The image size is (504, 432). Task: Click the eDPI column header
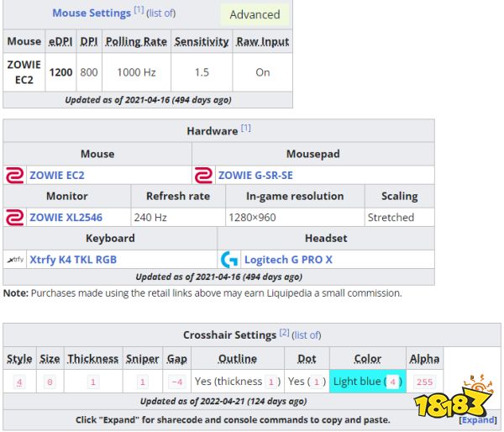(60, 41)
